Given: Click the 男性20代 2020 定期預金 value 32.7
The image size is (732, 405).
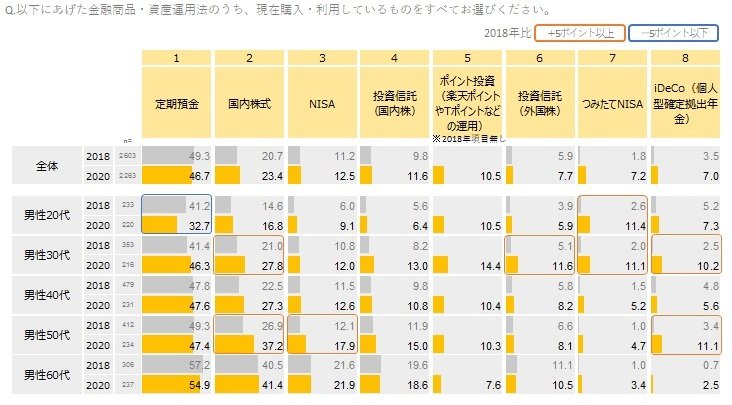Looking at the screenshot, I should coord(199,226).
